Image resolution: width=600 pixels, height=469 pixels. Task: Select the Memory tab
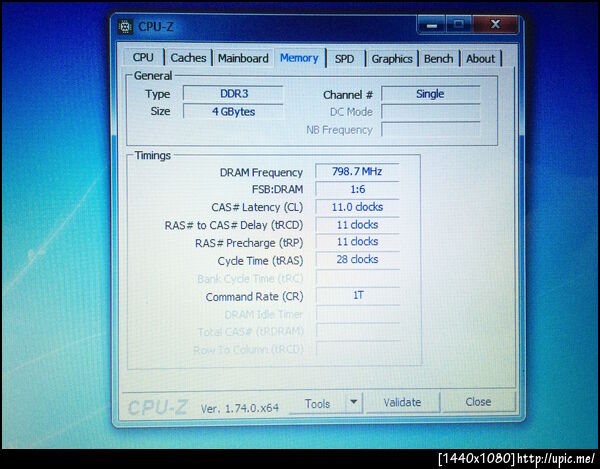pyautogui.click(x=299, y=58)
